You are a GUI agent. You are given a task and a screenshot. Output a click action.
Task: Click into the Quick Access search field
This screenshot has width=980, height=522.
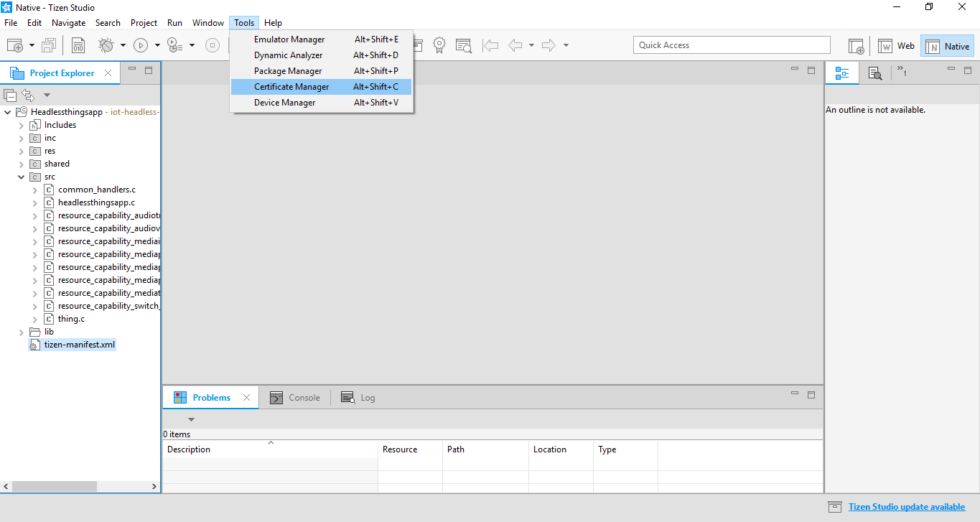pos(731,45)
